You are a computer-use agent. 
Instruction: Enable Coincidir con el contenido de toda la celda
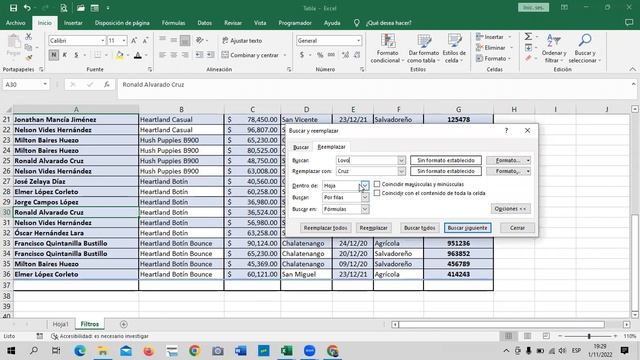tap(377, 193)
